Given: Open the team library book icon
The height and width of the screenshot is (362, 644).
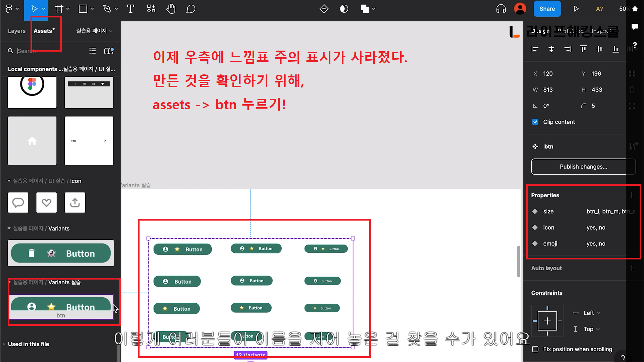Looking at the screenshot, I should 109,51.
